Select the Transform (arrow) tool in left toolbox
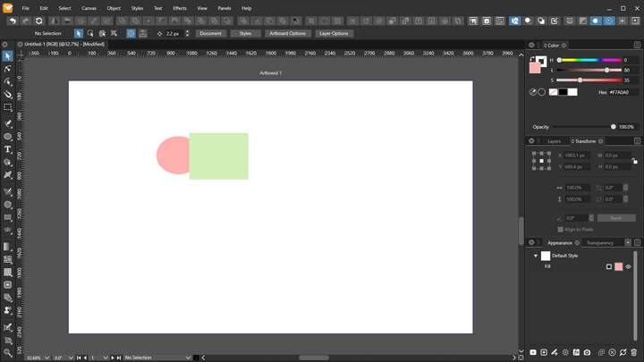Image resolution: width=644 pixels, height=362 pixels. (x=8, y=56)
